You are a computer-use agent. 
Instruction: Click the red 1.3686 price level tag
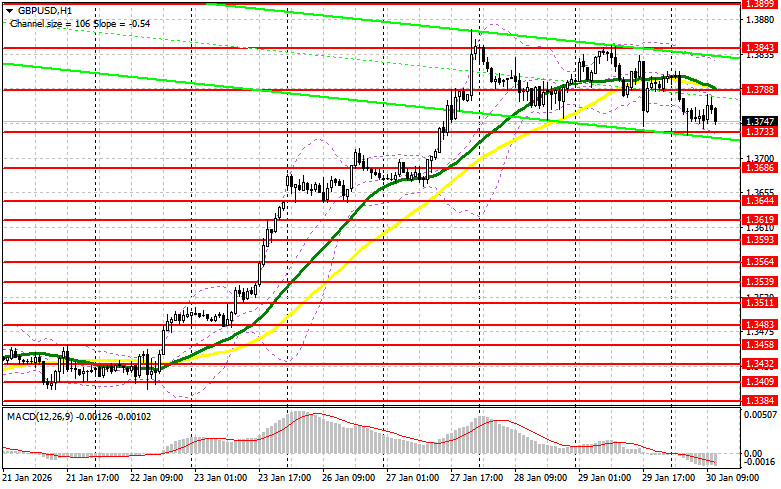coord(759,168)
